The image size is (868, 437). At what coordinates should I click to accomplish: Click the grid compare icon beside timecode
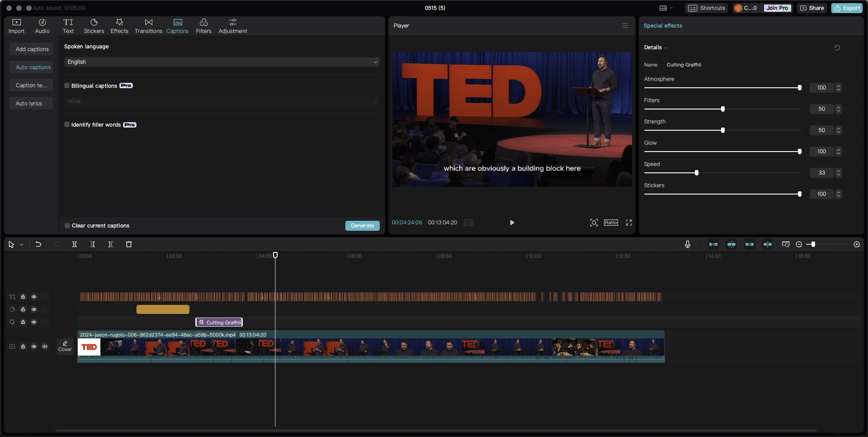coord(468,223)
